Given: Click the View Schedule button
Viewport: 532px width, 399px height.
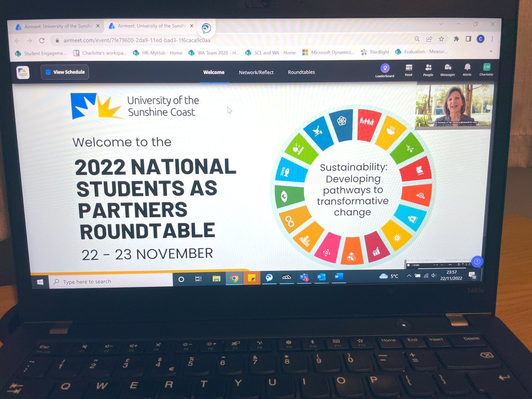Looking at the screenshot, I should [x=65, y=72].
